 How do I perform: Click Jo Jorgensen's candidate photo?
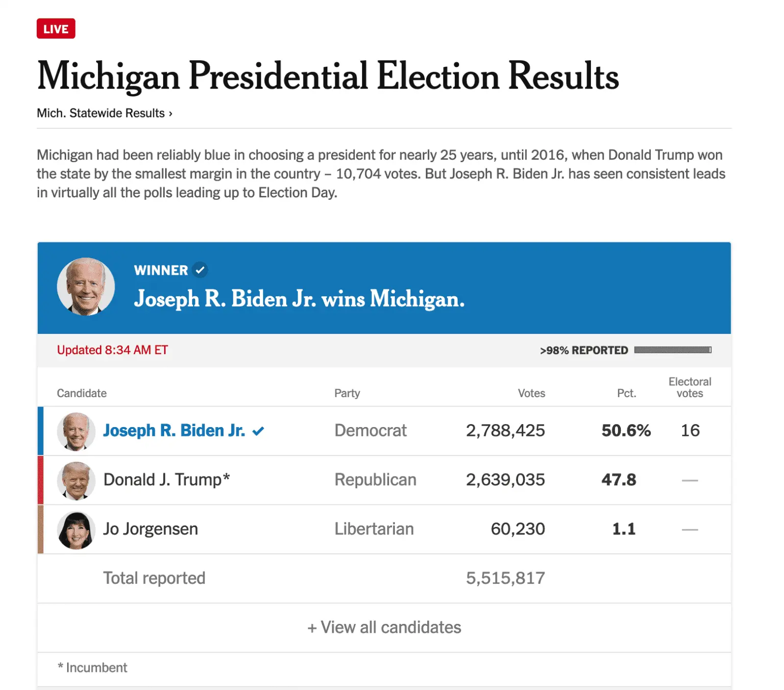pyautogui.click(x=76, y=530)
